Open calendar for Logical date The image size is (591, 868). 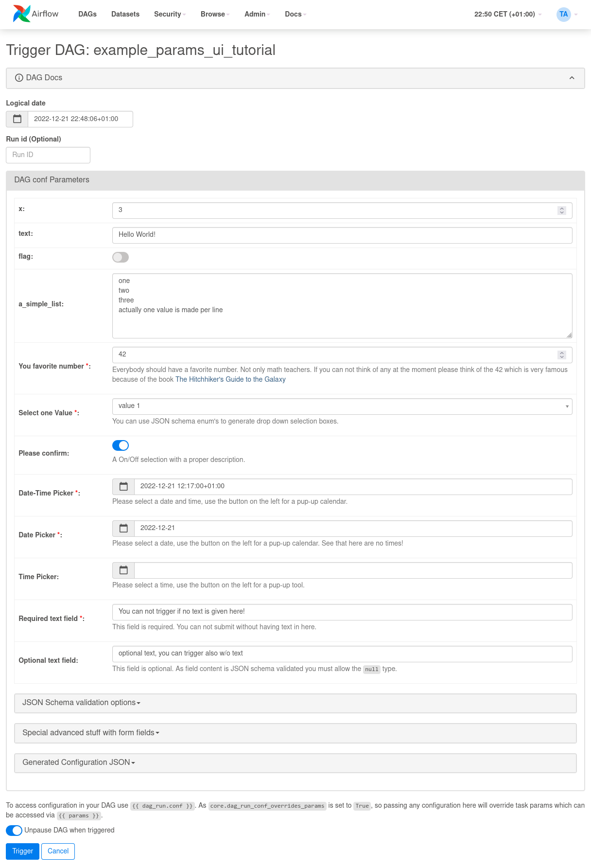(17, 119)
